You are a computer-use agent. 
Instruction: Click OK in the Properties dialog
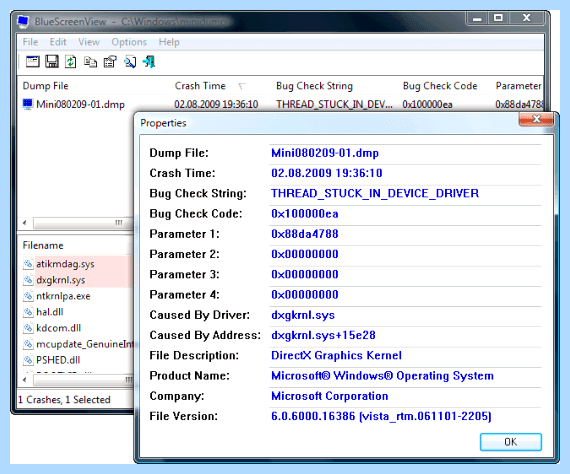point(511,442)
